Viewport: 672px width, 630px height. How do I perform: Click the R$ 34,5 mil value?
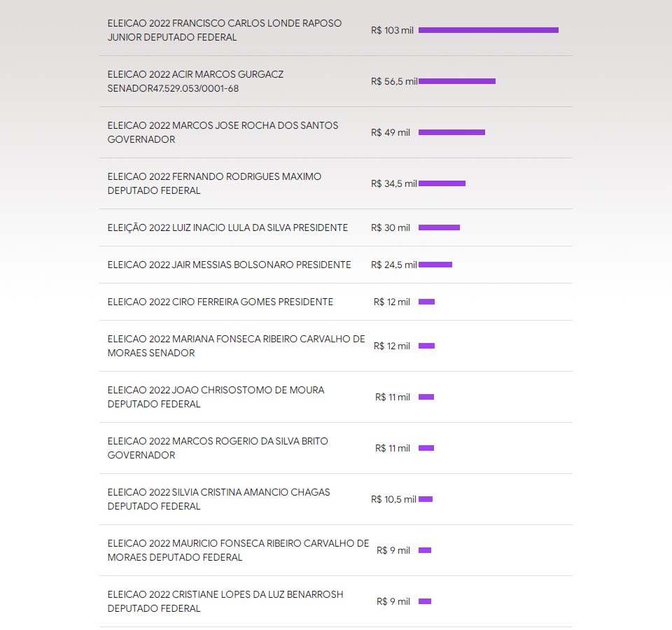(393, 183)
